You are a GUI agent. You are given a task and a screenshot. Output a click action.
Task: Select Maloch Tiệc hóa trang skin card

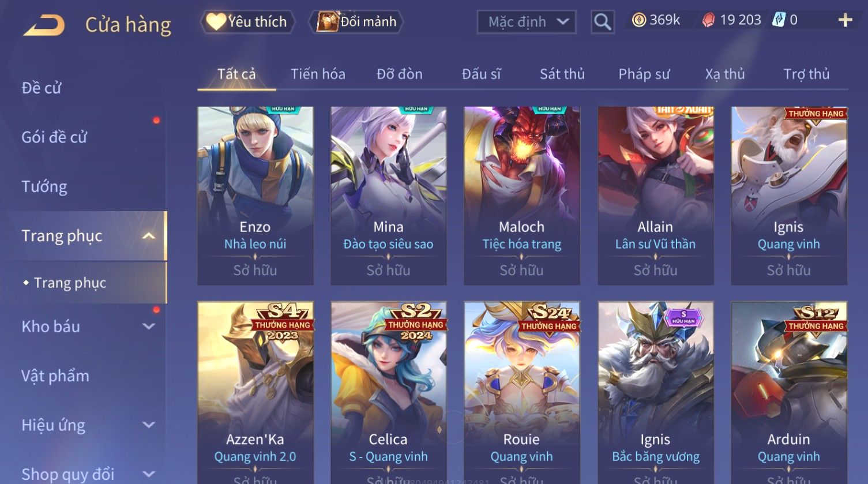[522, 196]
